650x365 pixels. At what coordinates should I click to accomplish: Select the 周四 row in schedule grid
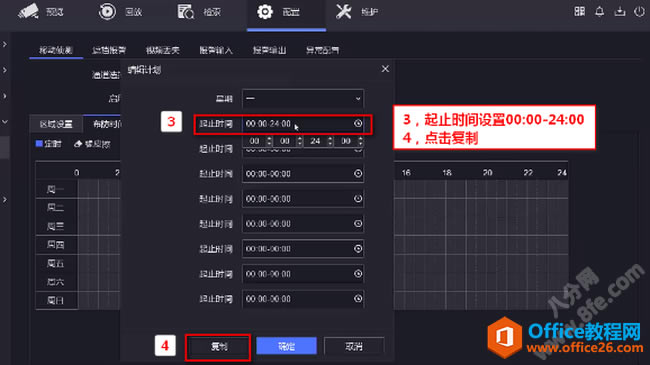click(56, 245)
